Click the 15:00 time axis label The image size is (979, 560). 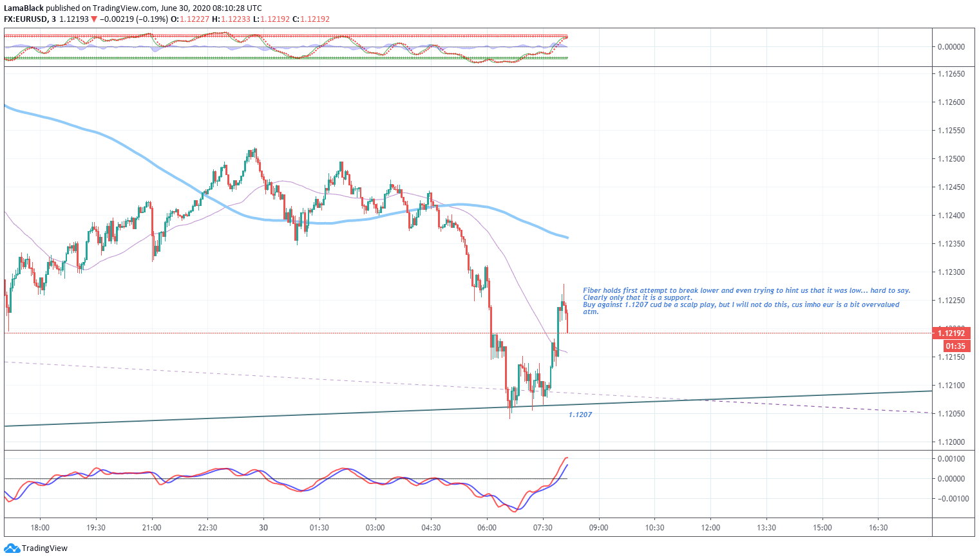click(x=822, y=528)
